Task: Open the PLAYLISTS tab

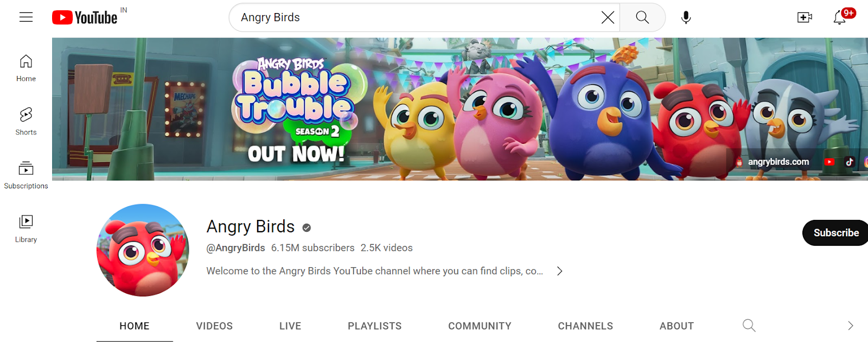Action: pos(375,326)
